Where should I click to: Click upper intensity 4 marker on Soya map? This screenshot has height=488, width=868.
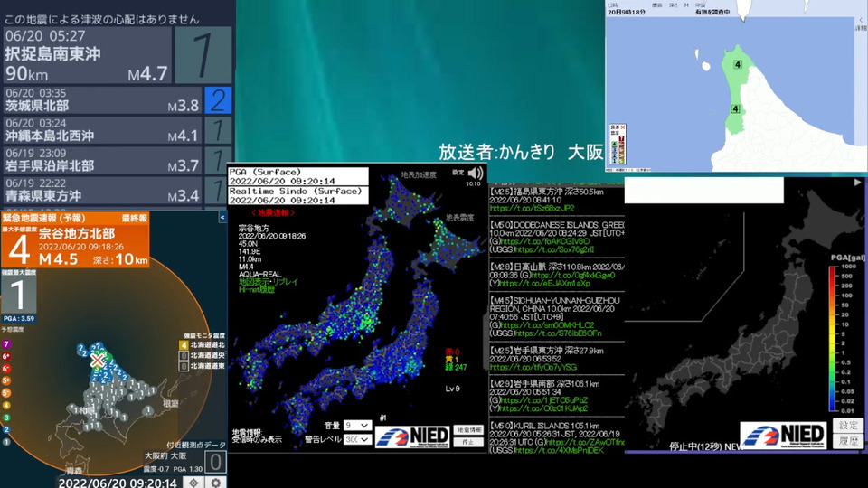click(738, 65)
